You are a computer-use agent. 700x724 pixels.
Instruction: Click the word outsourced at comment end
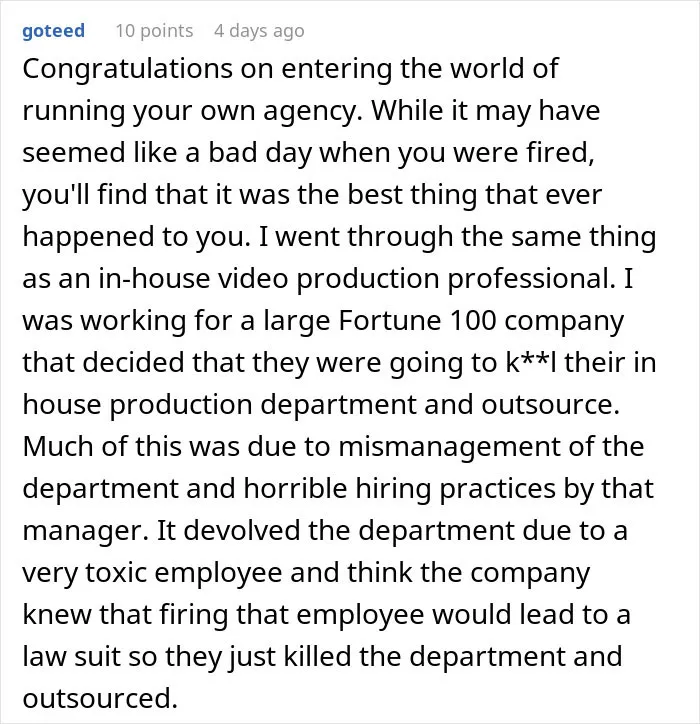[x=100, y=698]
